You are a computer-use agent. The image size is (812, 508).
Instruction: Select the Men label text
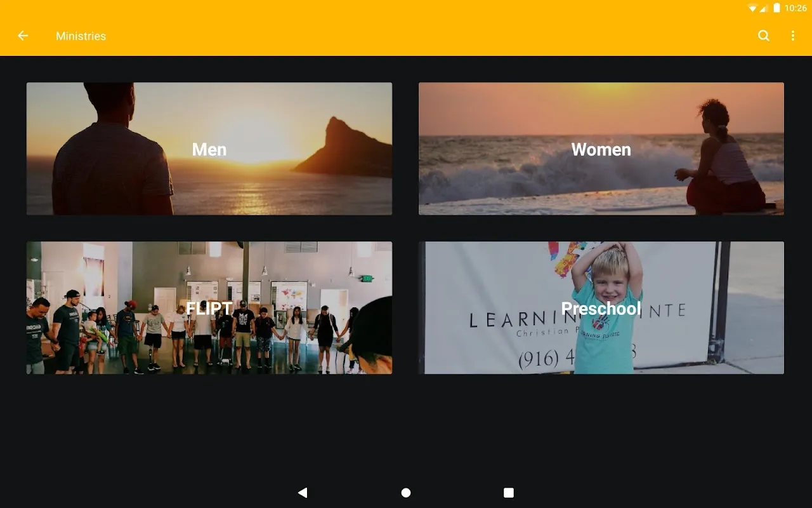coord(209,149)
